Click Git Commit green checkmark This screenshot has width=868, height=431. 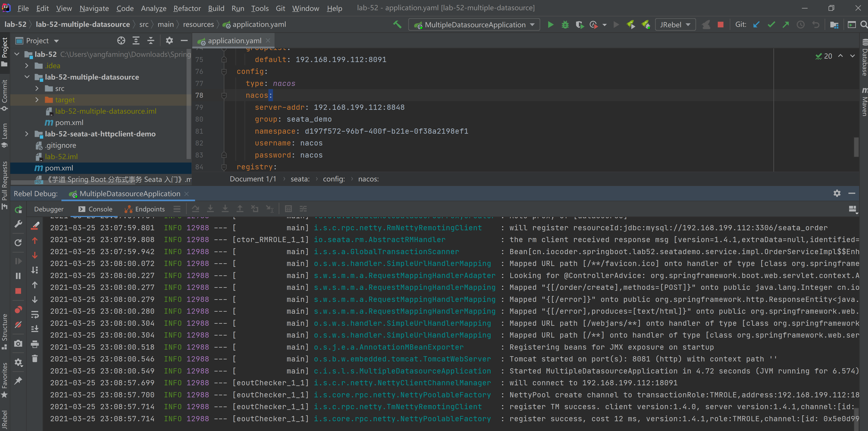pos(771,25)
